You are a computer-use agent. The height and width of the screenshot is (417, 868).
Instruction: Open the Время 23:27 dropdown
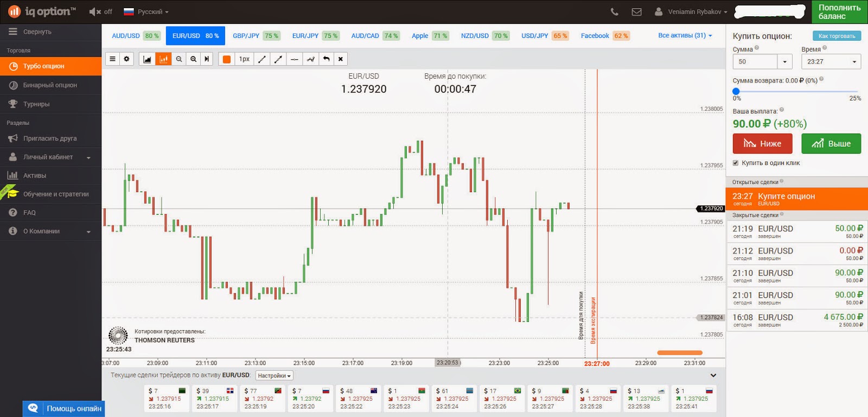click(x=831, y=61)
